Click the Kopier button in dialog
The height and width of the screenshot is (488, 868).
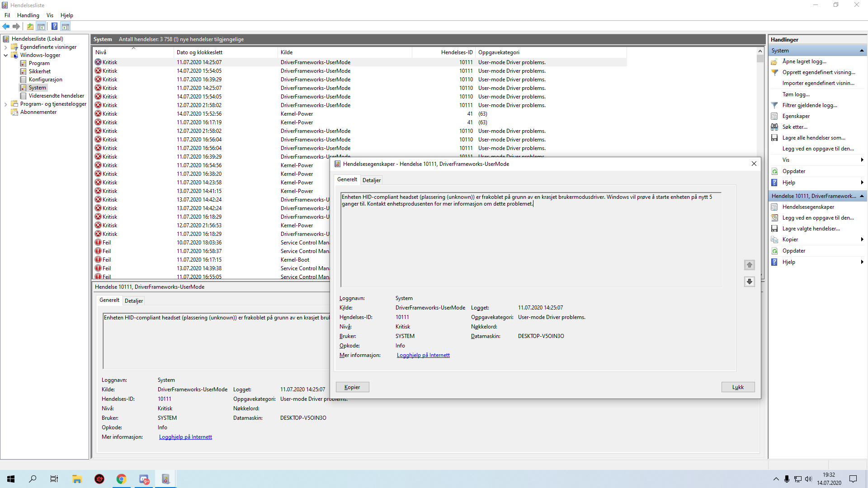point(352,387)
